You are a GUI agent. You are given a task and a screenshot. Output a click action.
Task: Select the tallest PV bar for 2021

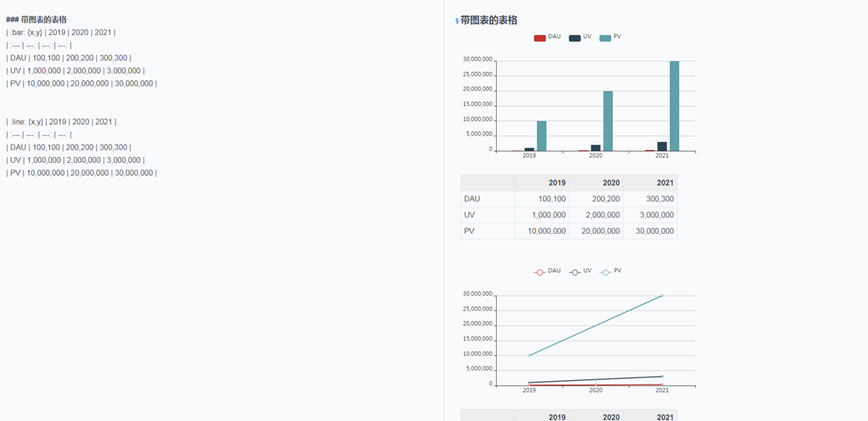[x=674, y=106]
